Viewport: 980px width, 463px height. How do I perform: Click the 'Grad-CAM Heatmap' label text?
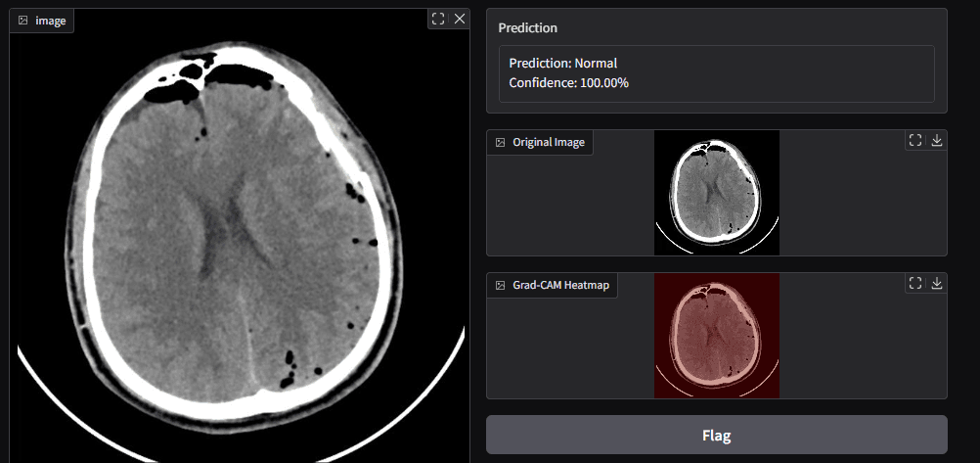click(560, 285)
